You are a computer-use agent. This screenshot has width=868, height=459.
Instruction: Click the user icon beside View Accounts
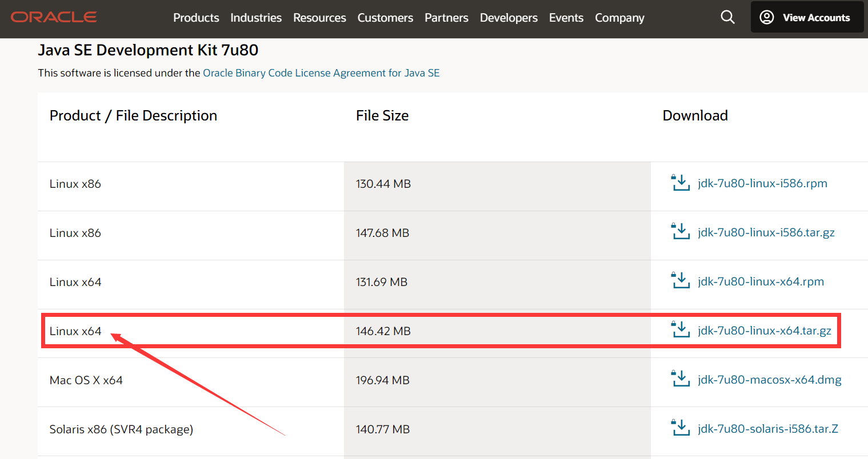(767, 17)
